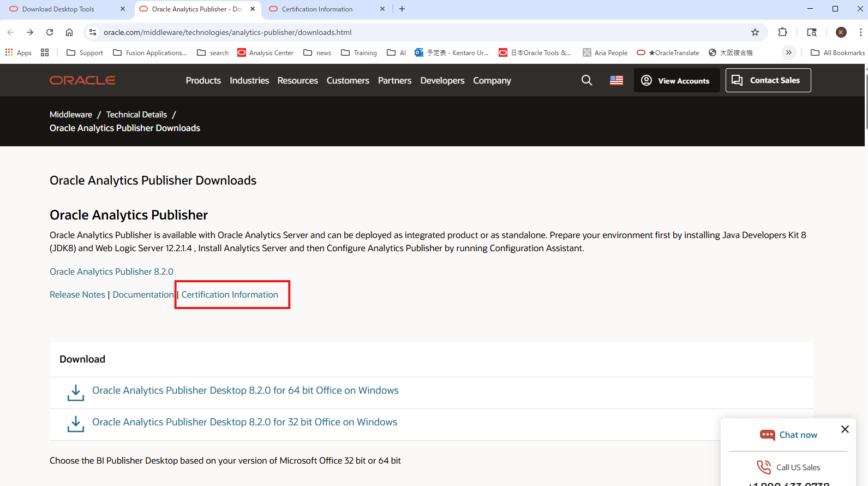Expand the AI bookmarks folder
Screen dimensions: 868x486
[x=397, y=52]
